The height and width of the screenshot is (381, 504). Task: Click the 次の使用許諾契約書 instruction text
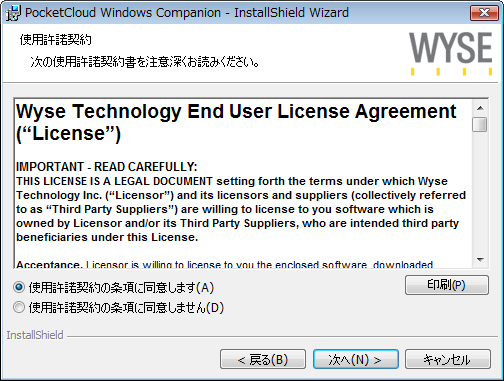tap(145, 62)
